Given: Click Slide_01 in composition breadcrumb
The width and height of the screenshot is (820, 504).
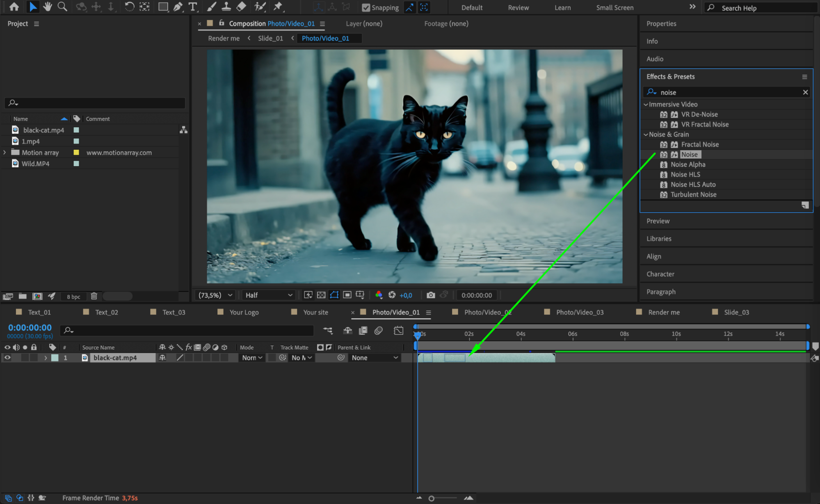Looking at the screenshot, I should pyautogui.click(x=270, y=38).
